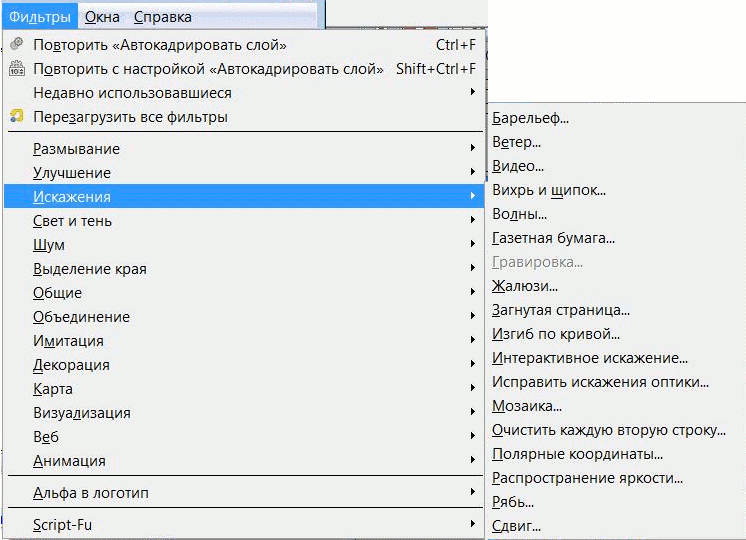Expand the Script-Fu submenu arrow
Screen dimensions: 746x540
point(472,524)
